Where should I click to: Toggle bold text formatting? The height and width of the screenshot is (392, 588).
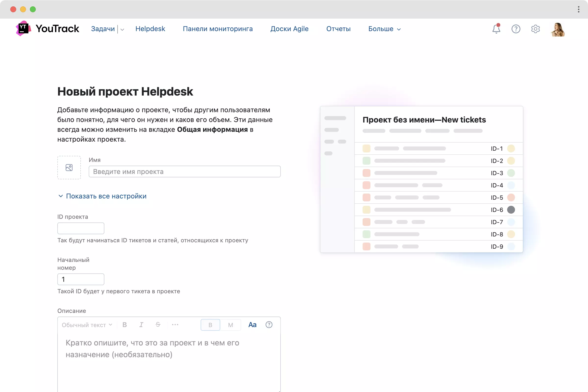coord(124,325)
